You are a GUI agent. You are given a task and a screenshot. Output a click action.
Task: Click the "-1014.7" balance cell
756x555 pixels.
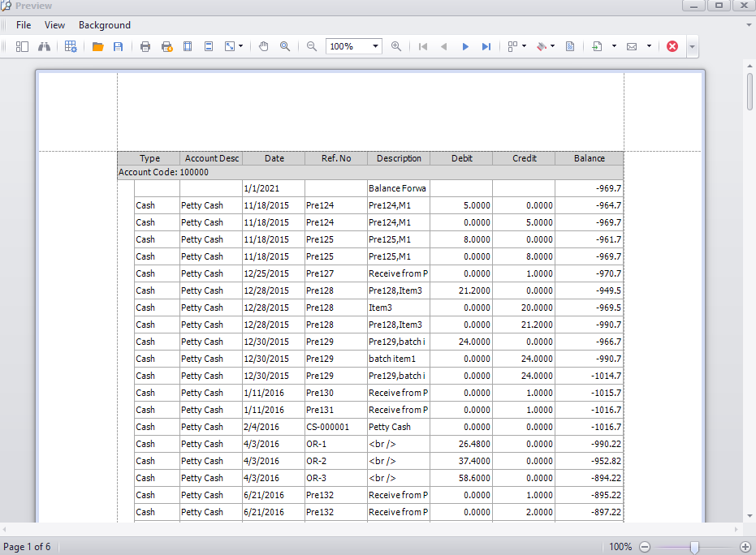point(590,376)
